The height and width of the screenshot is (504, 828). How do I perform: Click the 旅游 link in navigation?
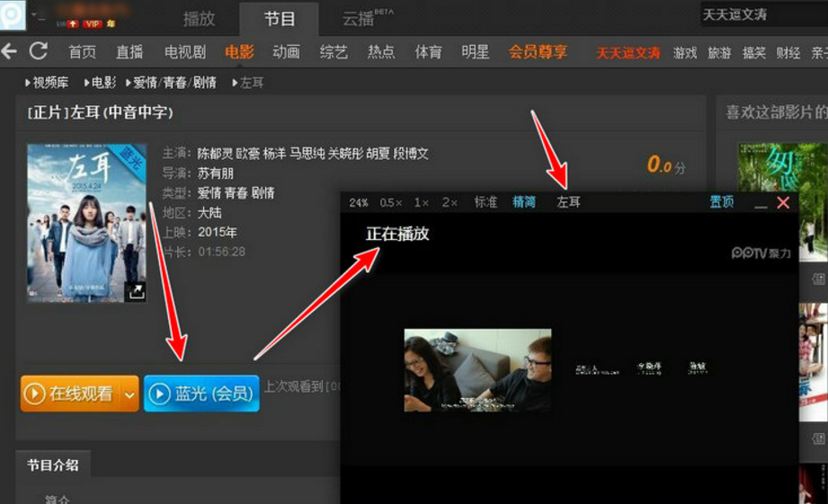(719, 53)
